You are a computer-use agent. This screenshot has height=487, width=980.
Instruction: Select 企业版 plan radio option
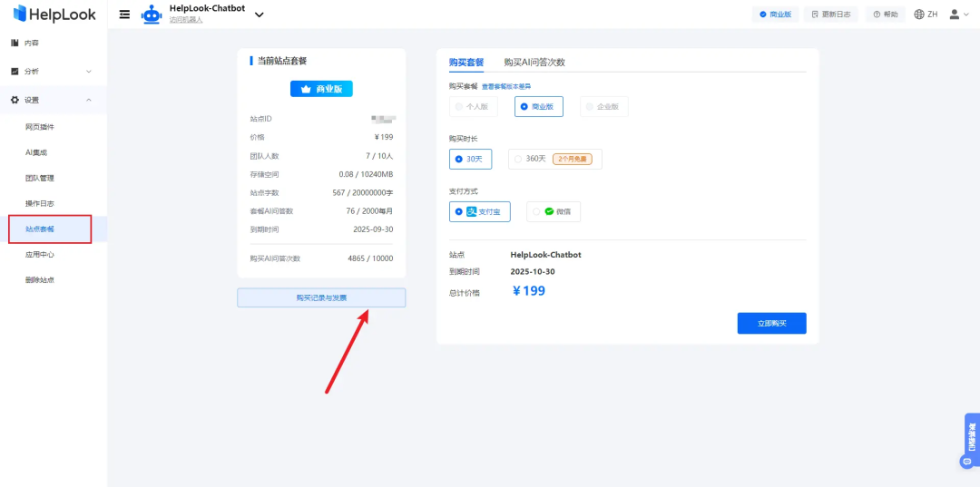tap(603, 107)
